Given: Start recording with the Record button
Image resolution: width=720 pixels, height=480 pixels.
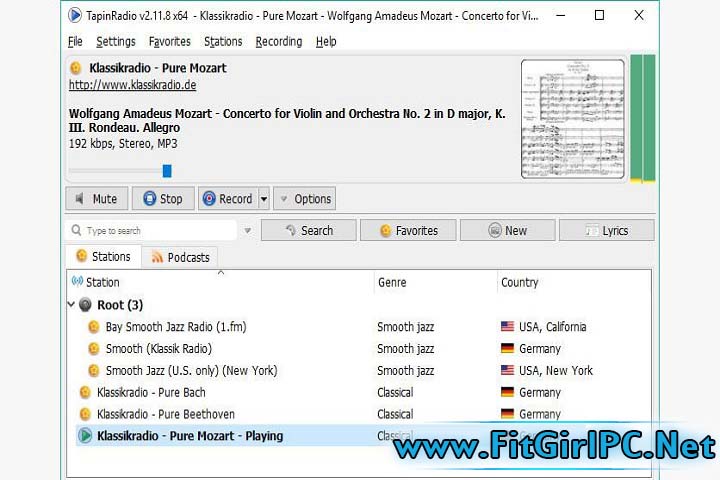Looking at the screenshot, I should click(x=227, y=199).
